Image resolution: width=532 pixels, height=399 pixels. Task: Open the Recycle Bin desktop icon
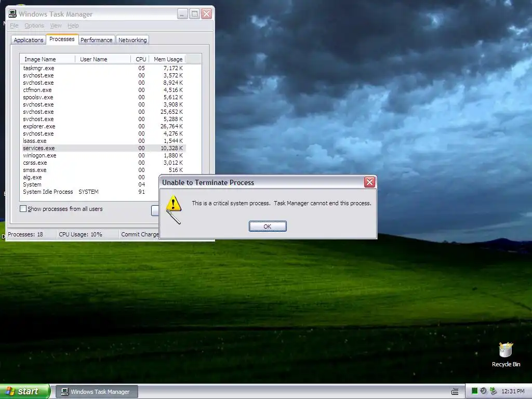[506, 355]
